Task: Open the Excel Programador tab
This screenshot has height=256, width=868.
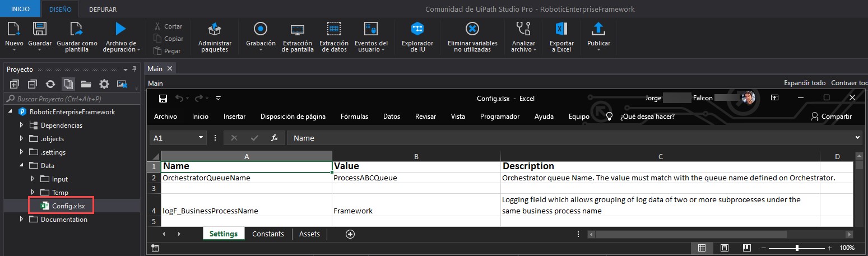Action: (x=500, y=117)
